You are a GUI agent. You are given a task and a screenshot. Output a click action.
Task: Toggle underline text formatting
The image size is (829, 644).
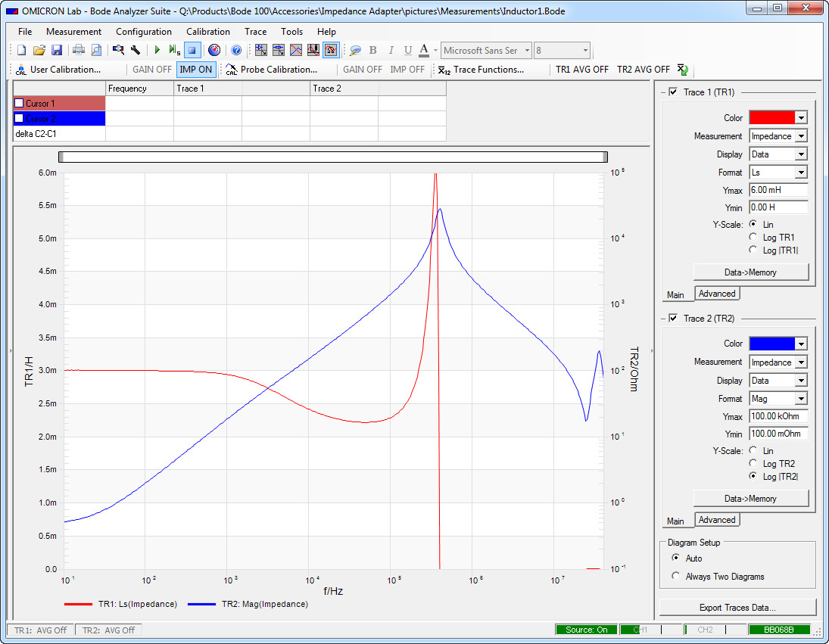click(x=407, y=50)
